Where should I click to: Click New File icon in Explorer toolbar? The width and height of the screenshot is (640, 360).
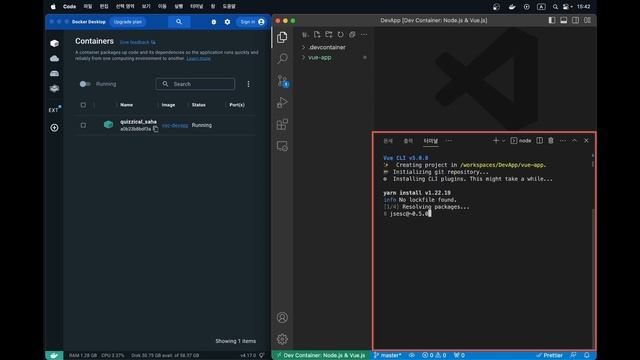click(x=317, y=35)
